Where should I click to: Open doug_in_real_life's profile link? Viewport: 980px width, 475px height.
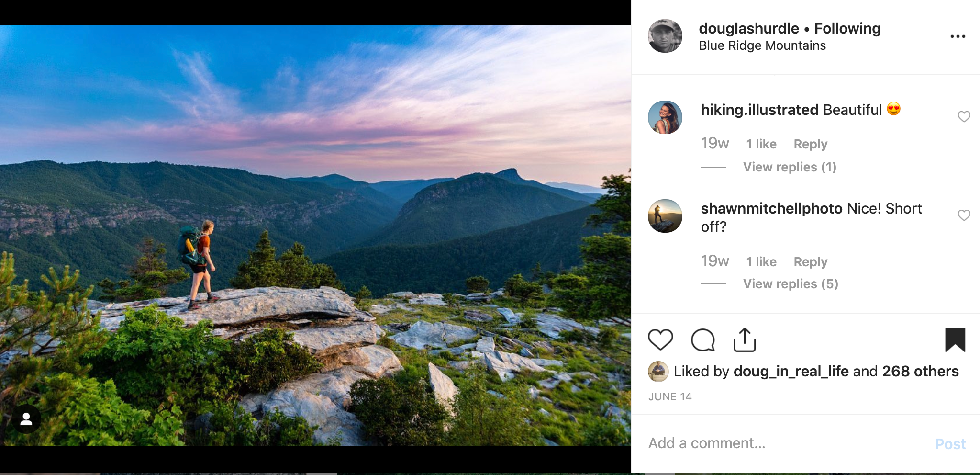pos(791,371)
